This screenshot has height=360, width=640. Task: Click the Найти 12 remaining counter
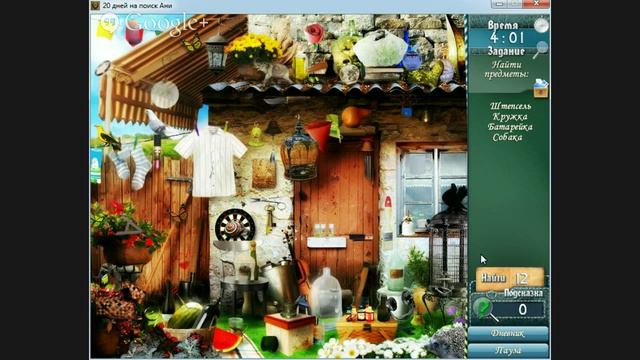(510, 278)
